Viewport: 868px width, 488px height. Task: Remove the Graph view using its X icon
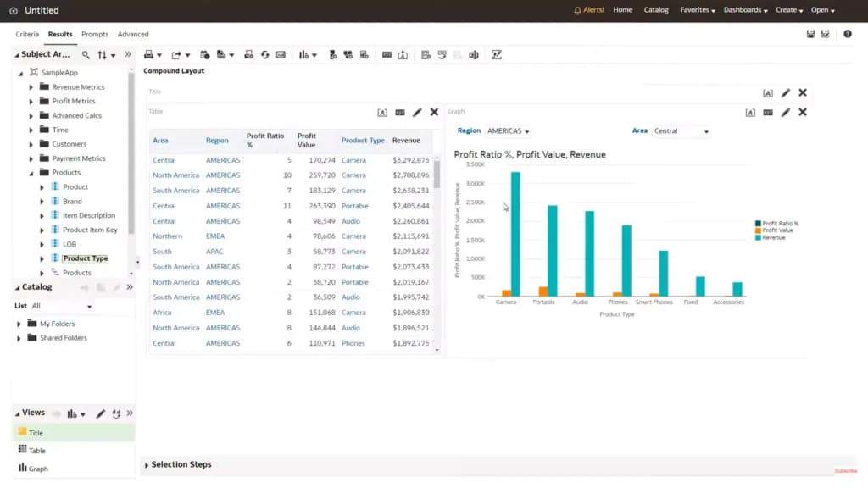click(803, 113)
